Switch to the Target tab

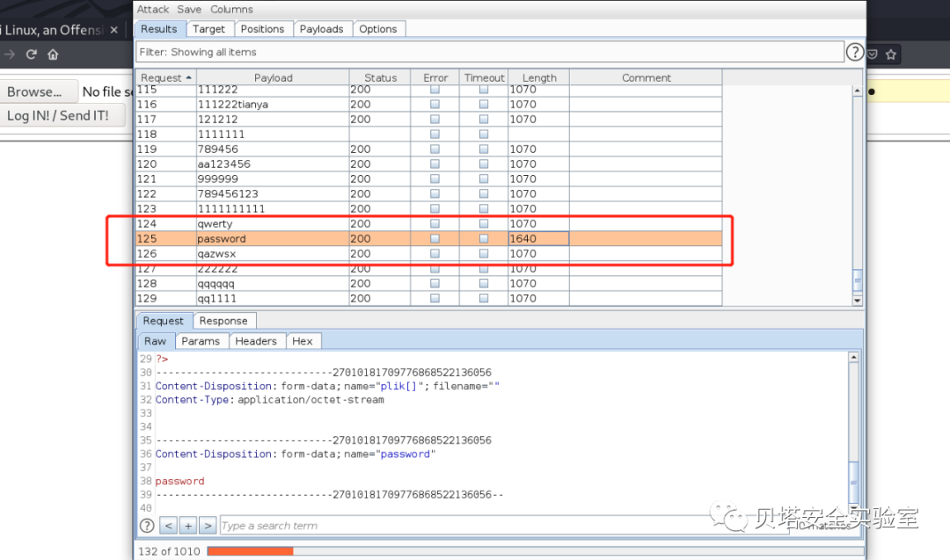208,29
